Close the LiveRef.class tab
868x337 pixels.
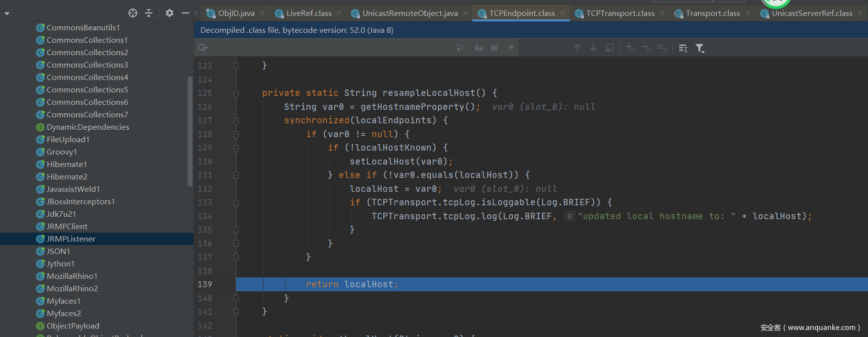click(x=339, y=13)
